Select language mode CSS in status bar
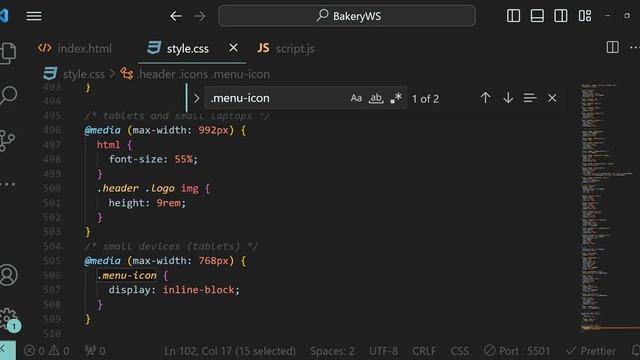Screen dimensions: 640x360 459,351
